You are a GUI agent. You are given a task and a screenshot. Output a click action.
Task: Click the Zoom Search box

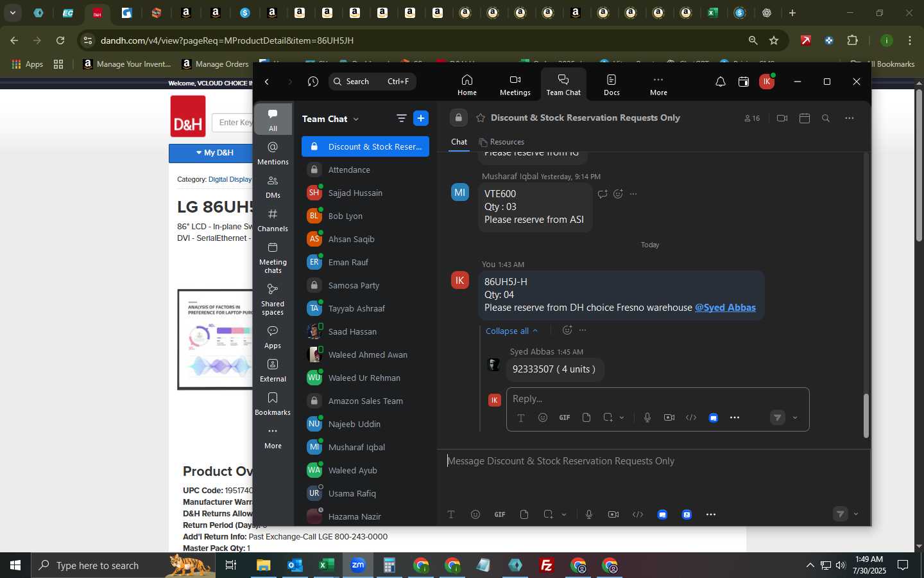tap(372, 82)
